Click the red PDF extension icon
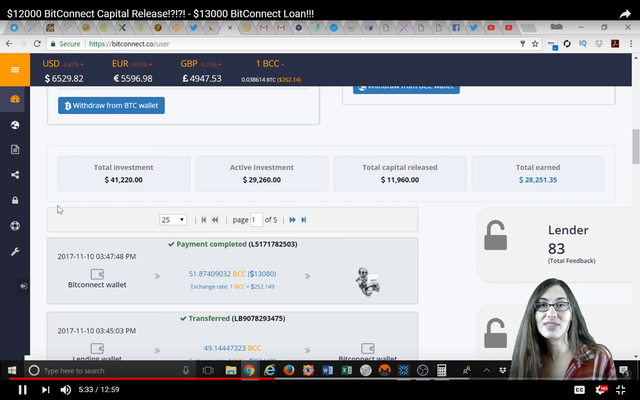 tap(615, 44)
